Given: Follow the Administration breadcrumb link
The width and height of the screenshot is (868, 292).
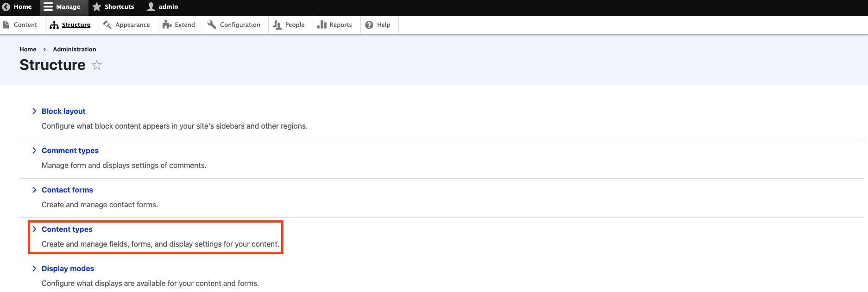Looking at the screenshot, I should [75, 49].
